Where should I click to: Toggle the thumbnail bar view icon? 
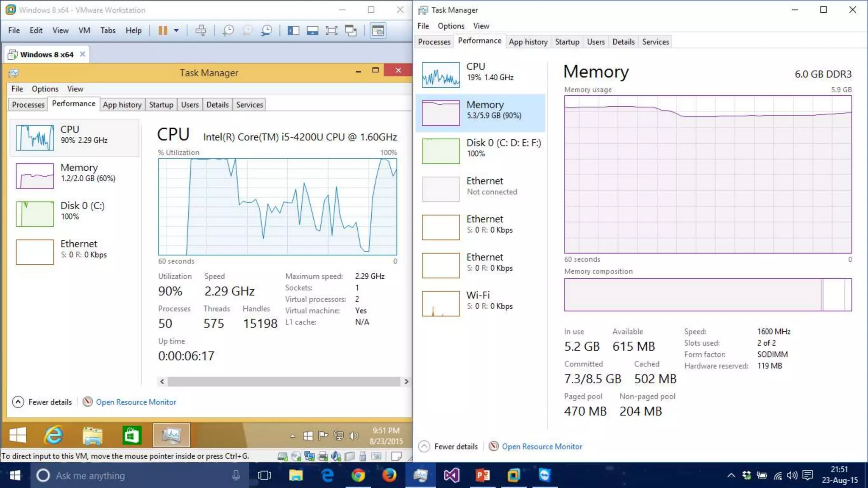click(313, 30)
